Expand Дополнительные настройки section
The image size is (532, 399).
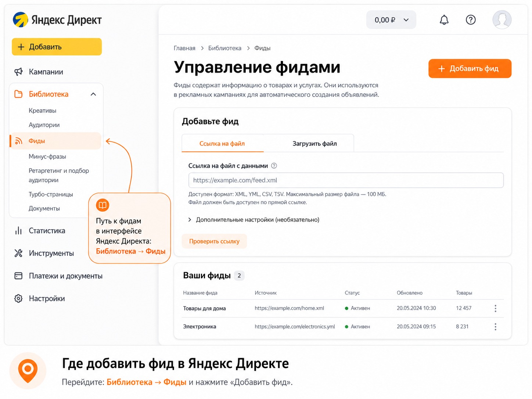254,220
